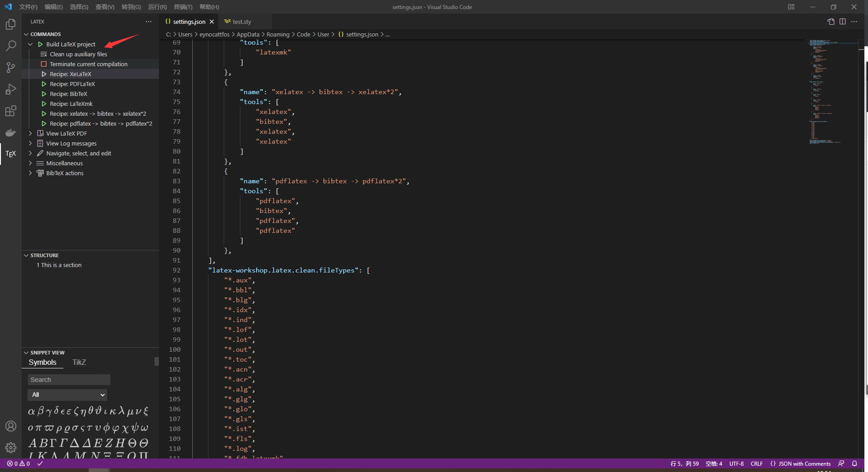Run Recipe: xelatex -> bibtex -> xelatex*2
The height and width of the screenshot is (472, 868).
click(x=98, y=113)
